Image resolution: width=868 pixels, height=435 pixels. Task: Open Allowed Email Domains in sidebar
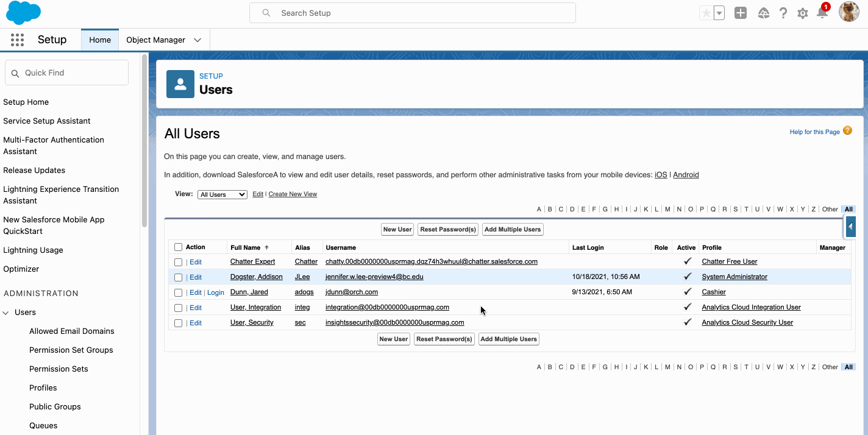pyautogui.click(x=72, y=331)
